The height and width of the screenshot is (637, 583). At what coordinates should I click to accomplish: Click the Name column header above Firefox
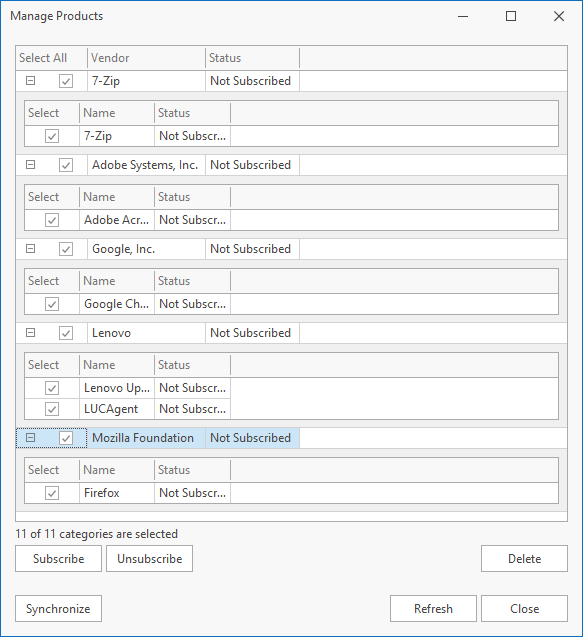(117, 470)
